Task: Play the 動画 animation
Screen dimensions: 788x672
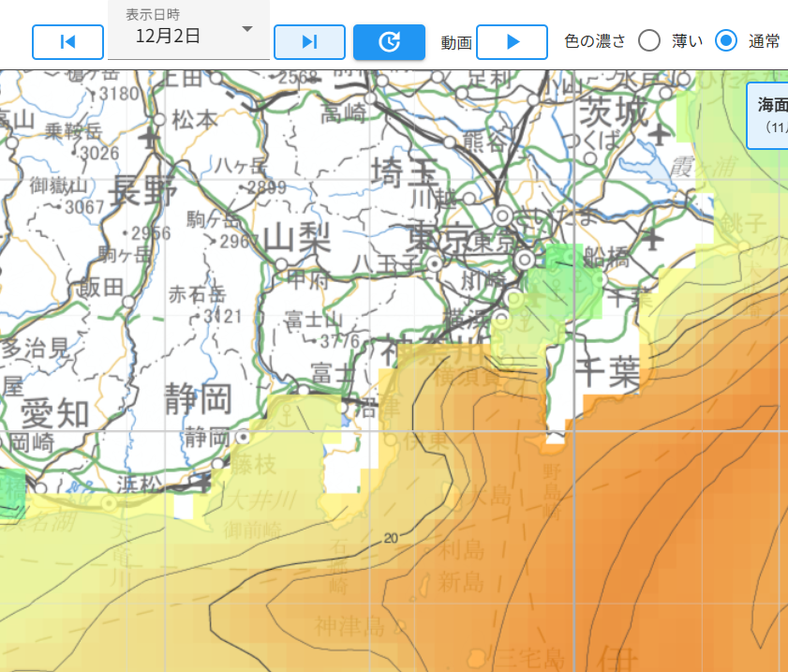Action: point(512,42)
